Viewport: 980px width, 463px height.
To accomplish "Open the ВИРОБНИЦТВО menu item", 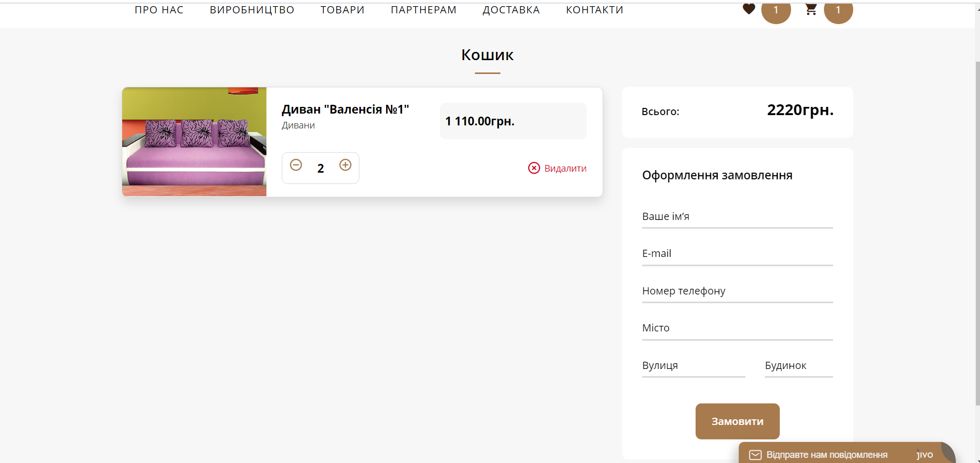I will [x=252, y=10].
